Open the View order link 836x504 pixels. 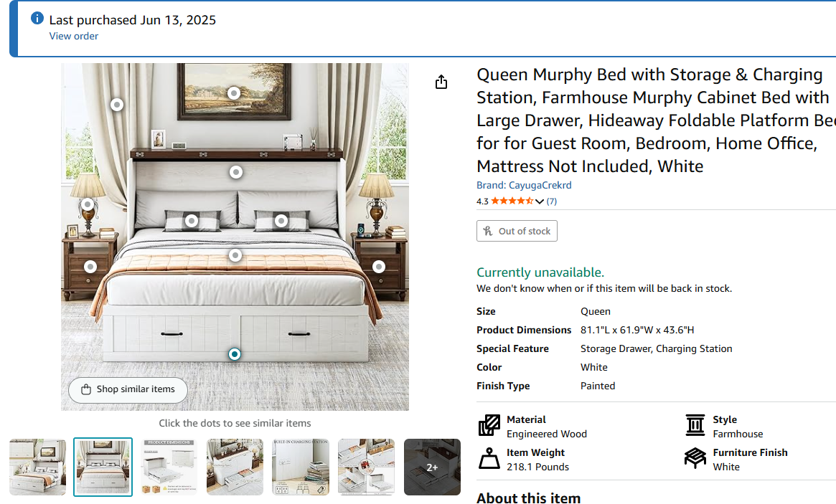73,36
